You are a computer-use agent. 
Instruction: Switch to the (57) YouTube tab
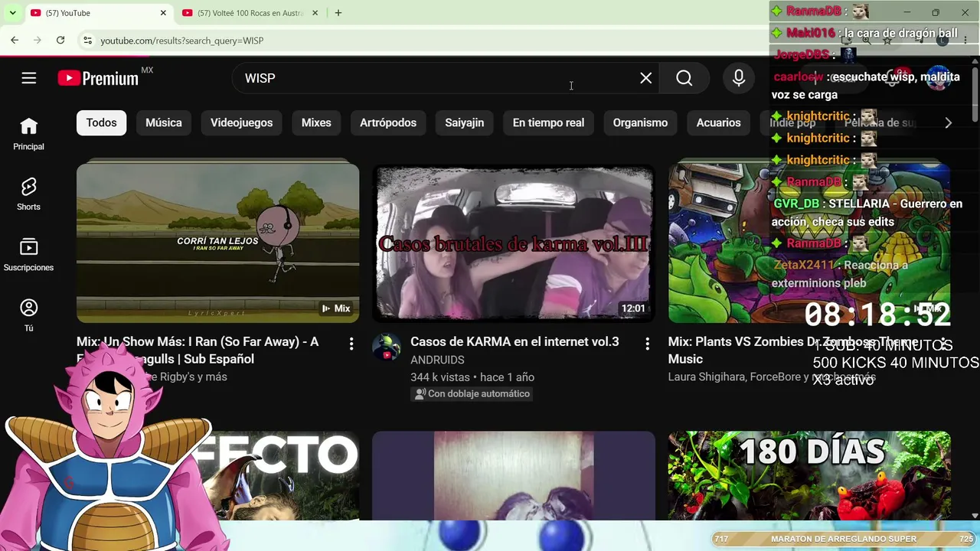[x=98, y=13]
